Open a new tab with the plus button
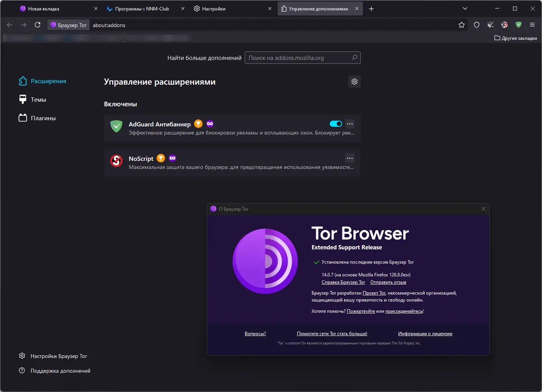542x392 pixels. pos(372,9)
